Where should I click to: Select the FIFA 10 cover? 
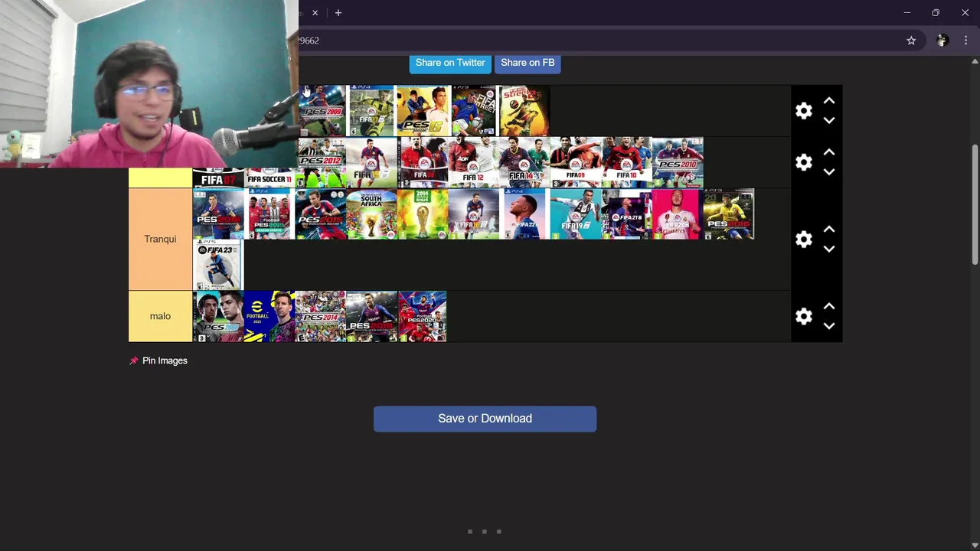pyautogui.click(x=627, y=162)
